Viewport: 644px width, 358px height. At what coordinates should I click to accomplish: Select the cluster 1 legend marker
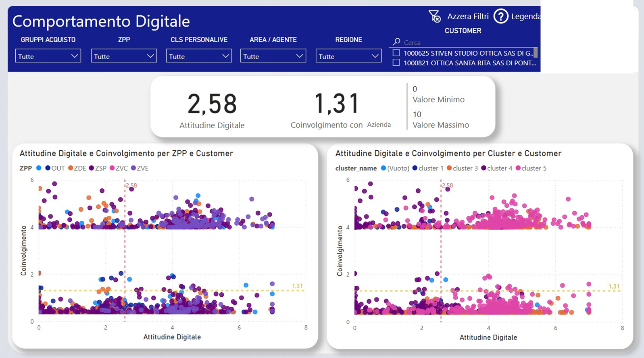(415, 168)
